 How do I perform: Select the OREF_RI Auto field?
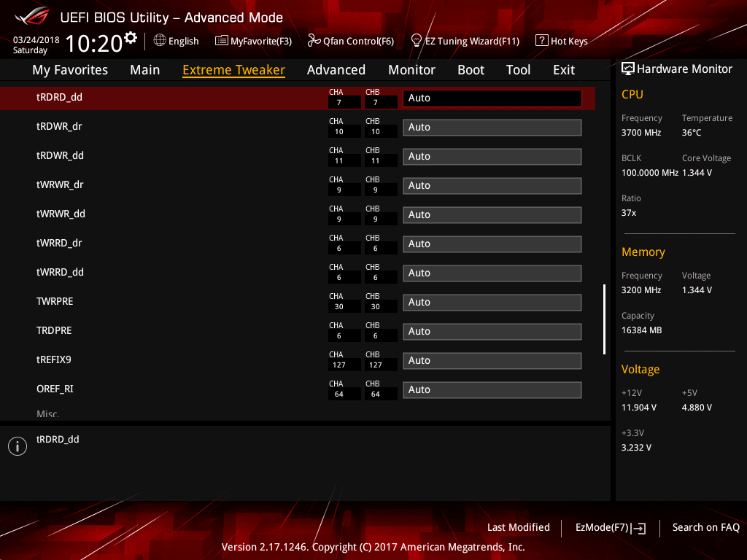492,389
